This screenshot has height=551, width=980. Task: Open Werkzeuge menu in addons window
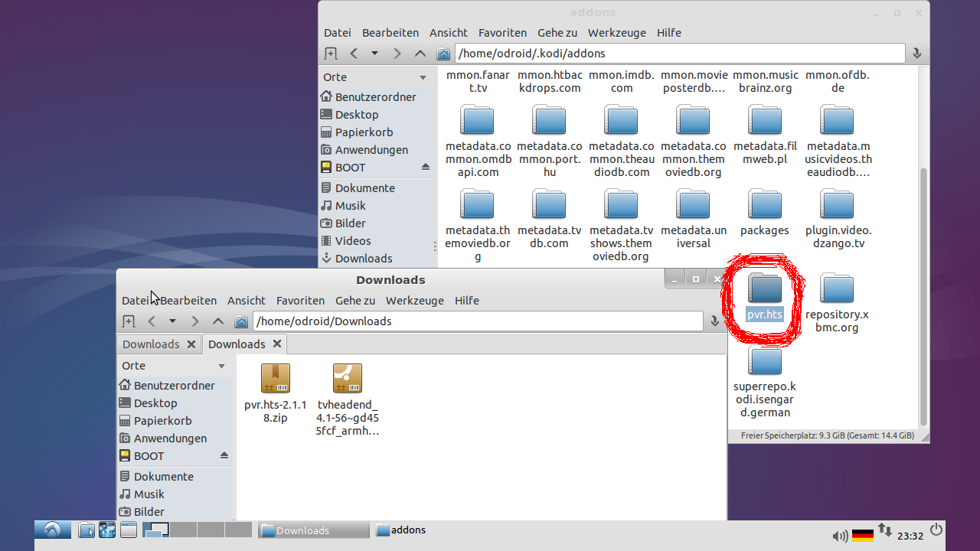(617, 33)
